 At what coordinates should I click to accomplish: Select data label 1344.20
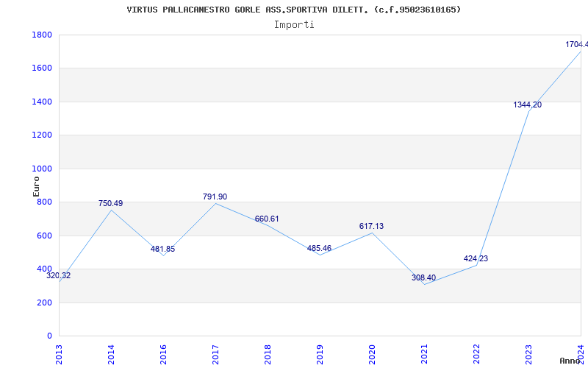(528, 105)
